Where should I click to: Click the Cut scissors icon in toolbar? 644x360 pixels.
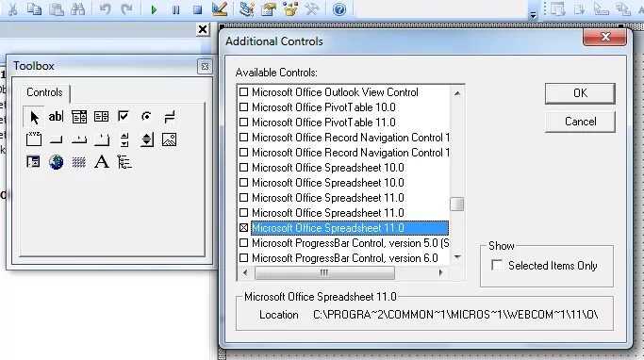pyautogui.click(x=12, y=8)
